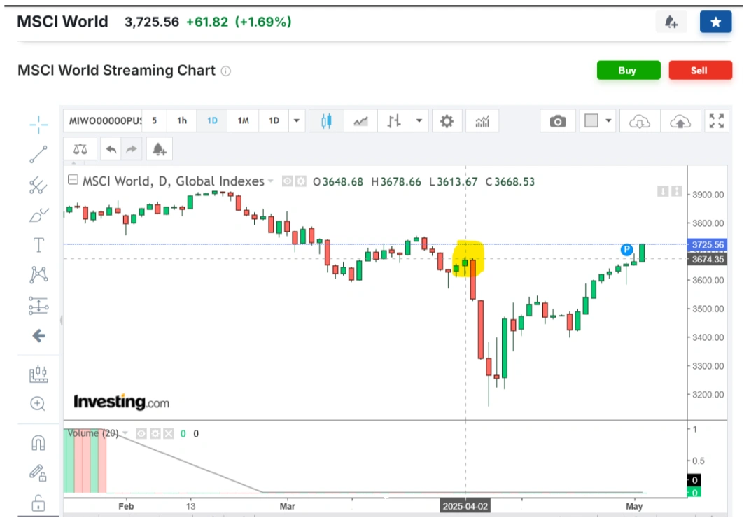This screenshot has width=756, height=532.
Task: Select the trend line drawing tool
Action: 38,154
